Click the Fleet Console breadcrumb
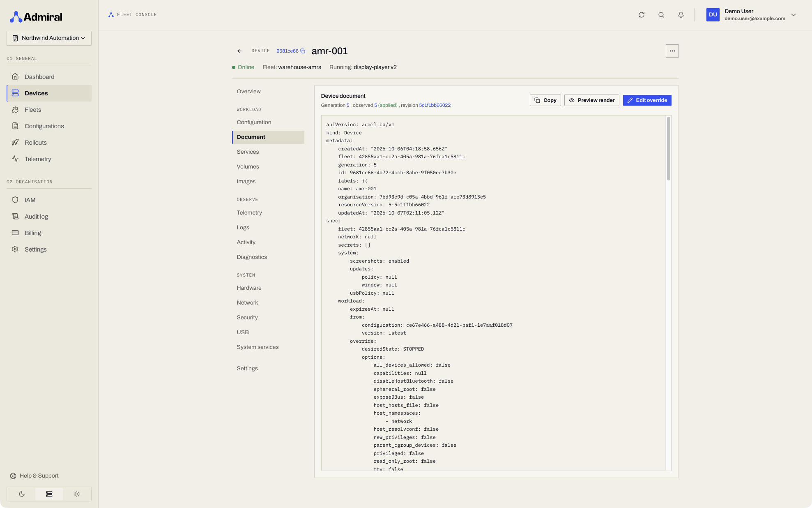This screenshot has height=508, width=812. coord(133,15)
